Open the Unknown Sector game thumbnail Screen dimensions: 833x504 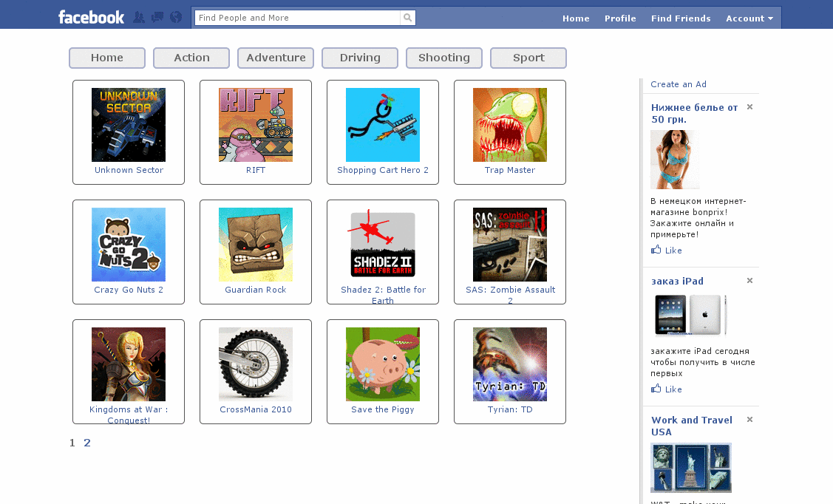pyautogui.click(x=129, y=125)
